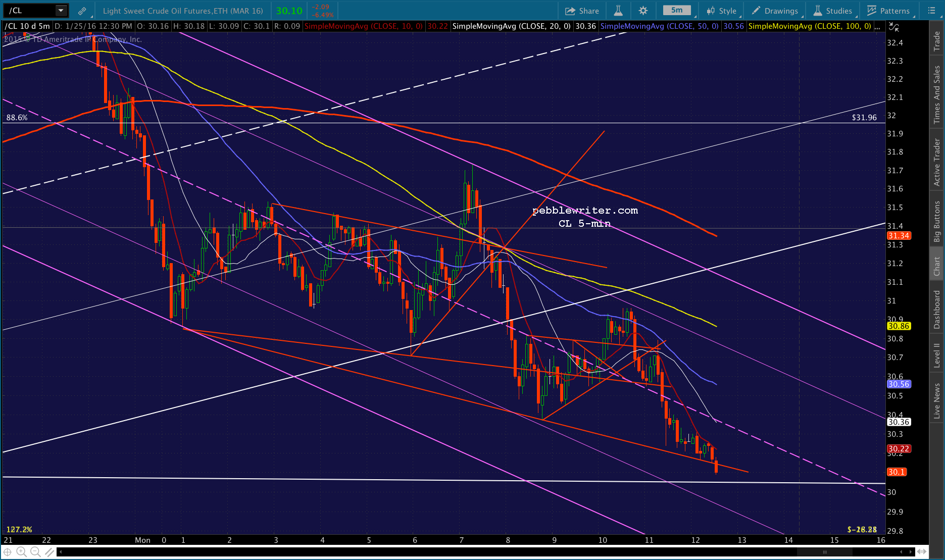The image size is (945, 560).
Task: Click the 127.2% Fibonacci level label
Action: tap(19, 530)
